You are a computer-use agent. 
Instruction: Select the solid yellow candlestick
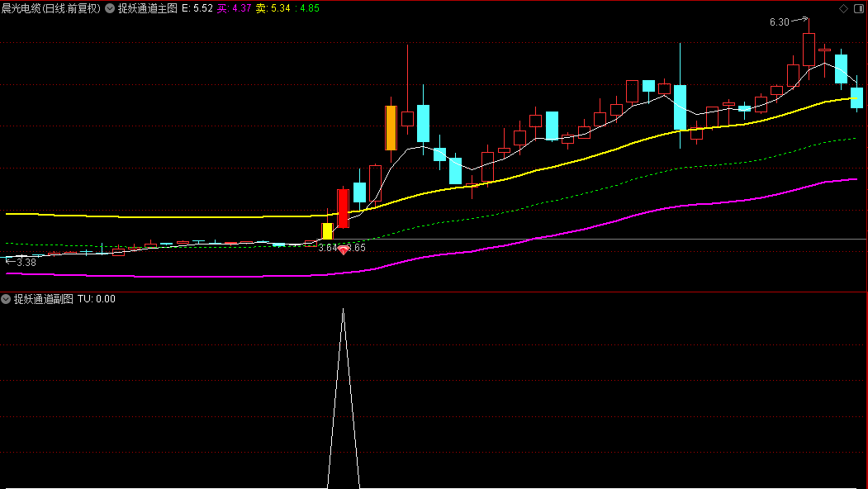pyautogui.click(x=327, y=231)
